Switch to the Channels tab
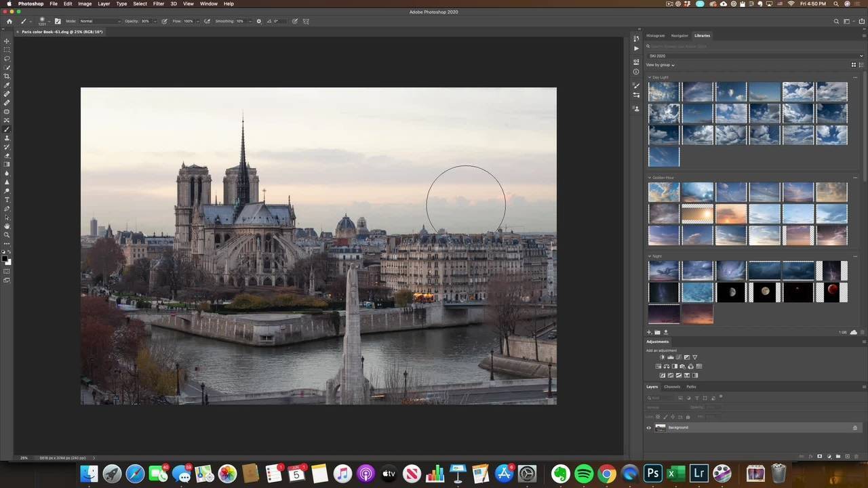Screen dimensions: 868x488 (x=672, y=387)
